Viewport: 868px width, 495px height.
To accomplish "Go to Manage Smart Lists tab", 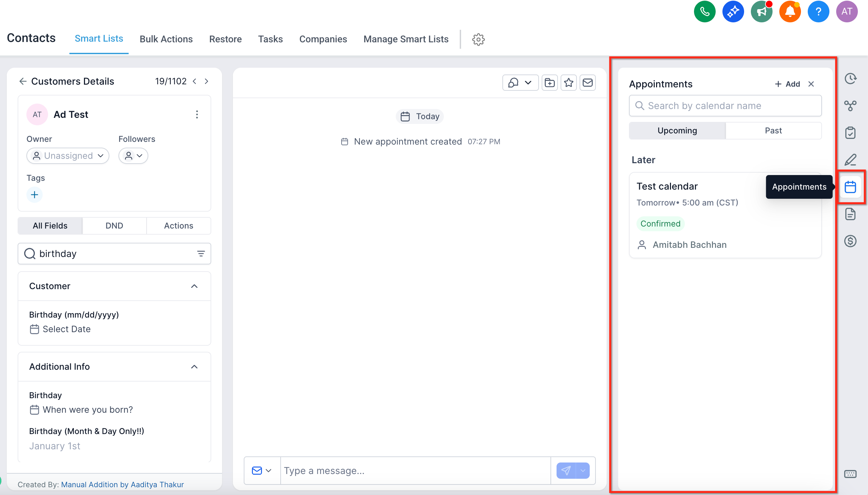I will (406, 39).
